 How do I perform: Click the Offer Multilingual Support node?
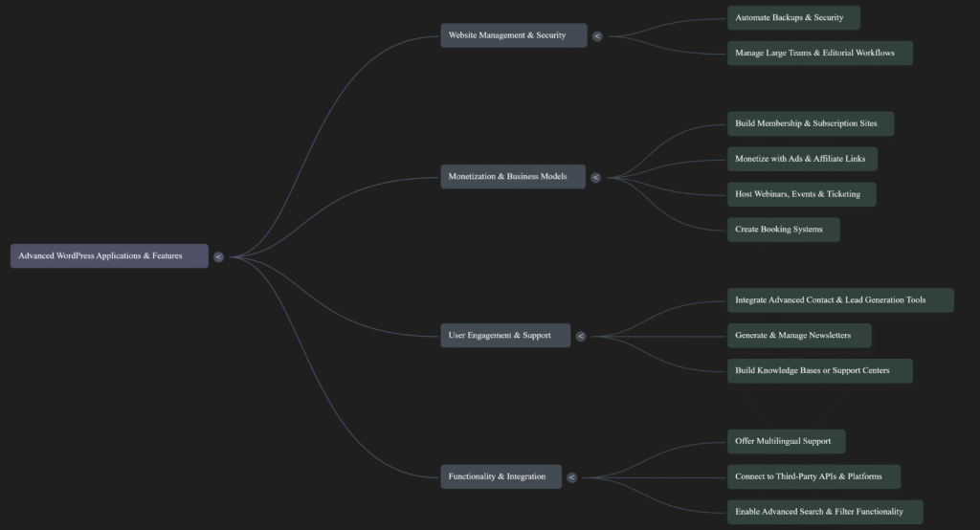pos(787,441)
